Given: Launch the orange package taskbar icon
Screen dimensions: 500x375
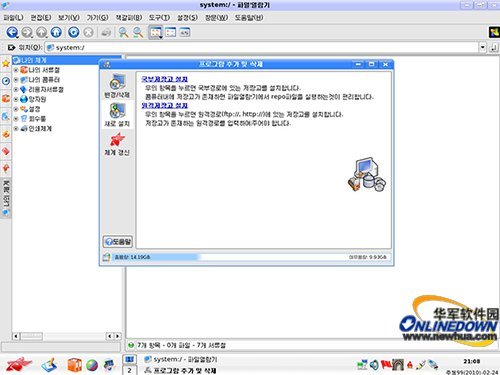Looking at the screenshot, I should coord(75,365).
